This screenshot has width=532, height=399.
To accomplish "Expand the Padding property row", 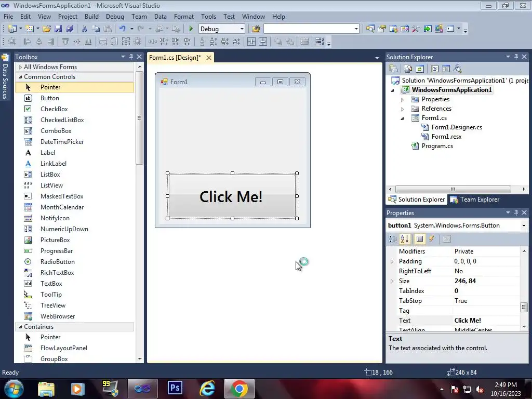I will pos(392,261).
